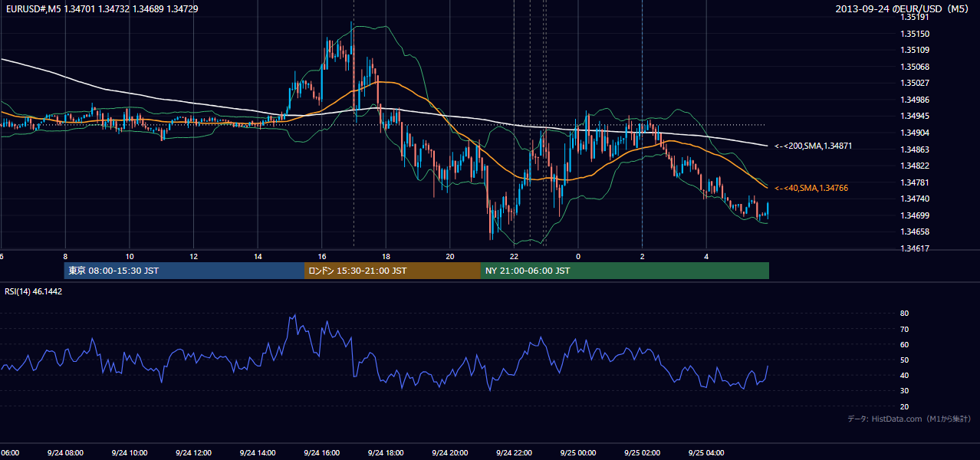Select the 200 SMA 1.34871 label
This screenshot has height=460, width=980.
[x=814, y=146]
